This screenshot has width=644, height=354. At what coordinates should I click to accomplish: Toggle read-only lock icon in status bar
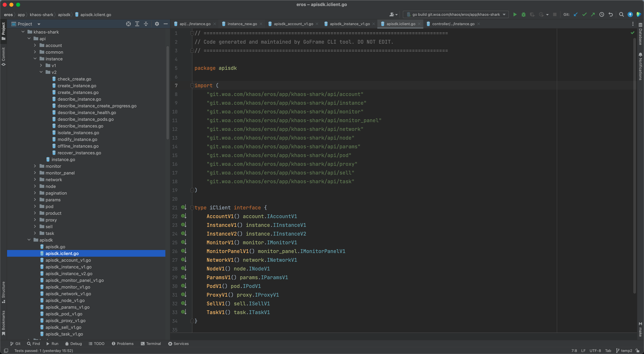pyautogui.click(x=638, y=350)
